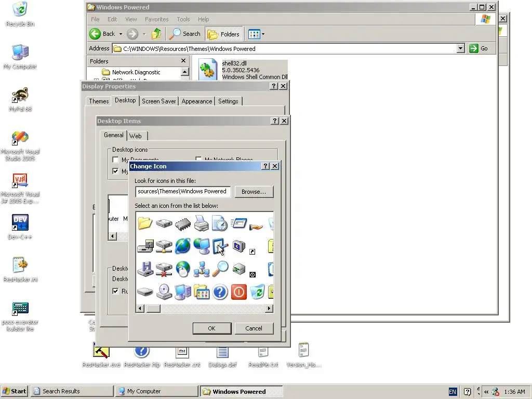
Task: Open the Back history dropdown arrow
Action: tap(121, 34)
